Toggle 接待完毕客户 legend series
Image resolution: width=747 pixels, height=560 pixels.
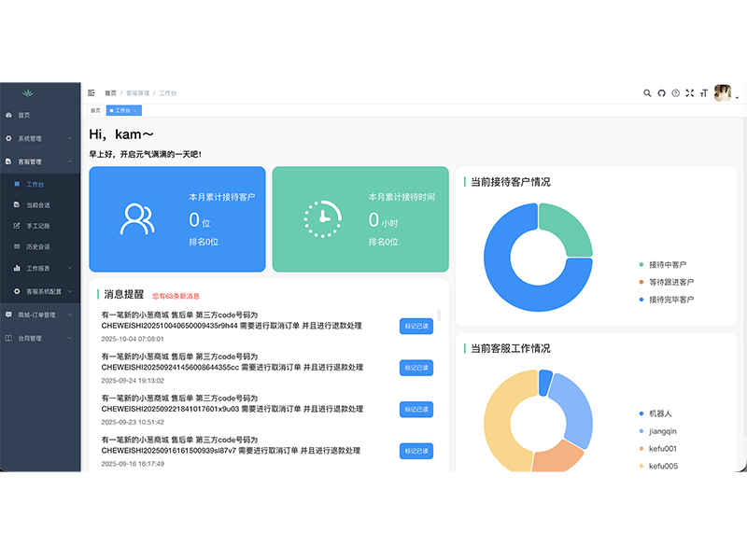(x=670, y=300)
